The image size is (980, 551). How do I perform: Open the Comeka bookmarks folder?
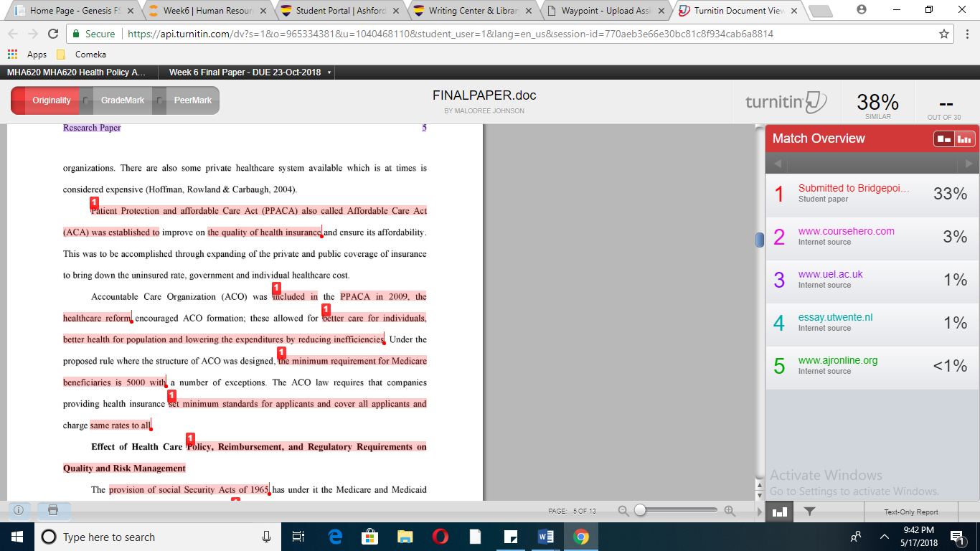pos(81,55)
